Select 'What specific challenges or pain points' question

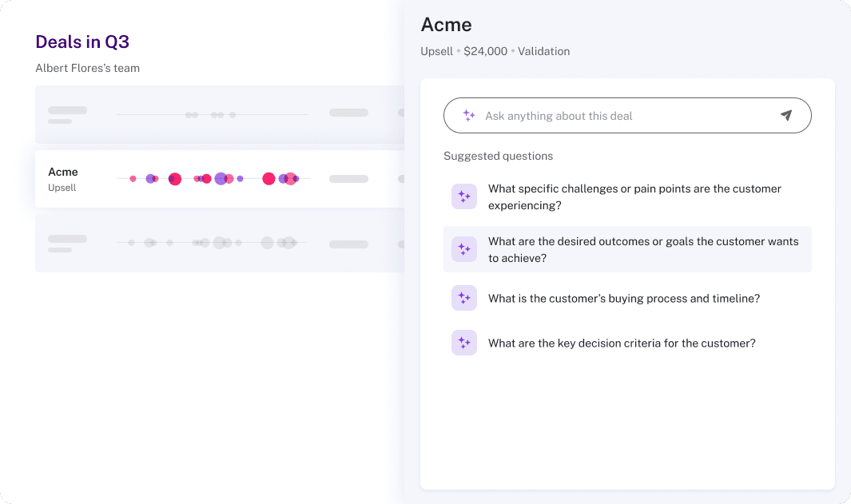click(634, 197)
